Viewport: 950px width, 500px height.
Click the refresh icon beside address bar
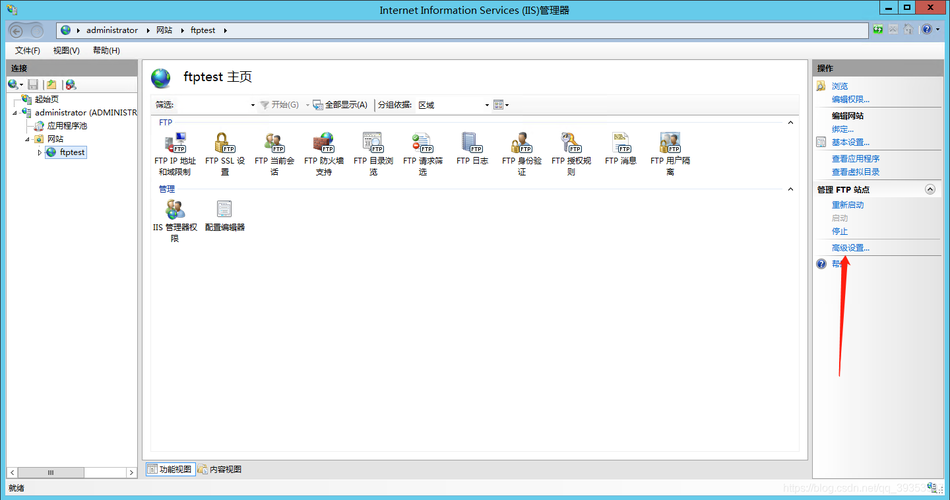tap(878, 30)
